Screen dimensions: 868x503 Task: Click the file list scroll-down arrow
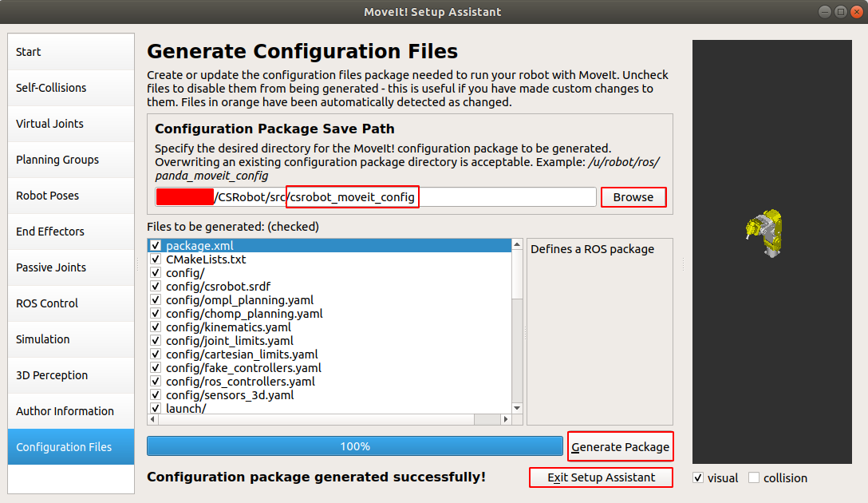[x=517, y=408]
